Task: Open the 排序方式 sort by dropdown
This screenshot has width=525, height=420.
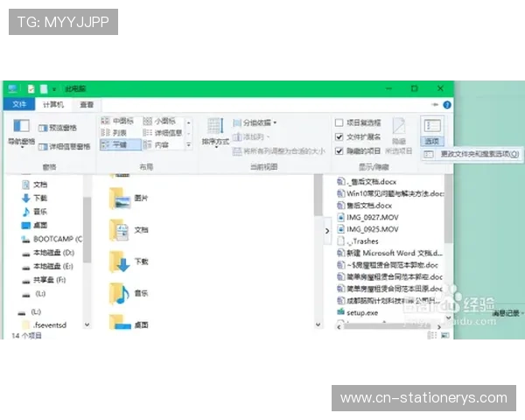Action: point(215,133)
